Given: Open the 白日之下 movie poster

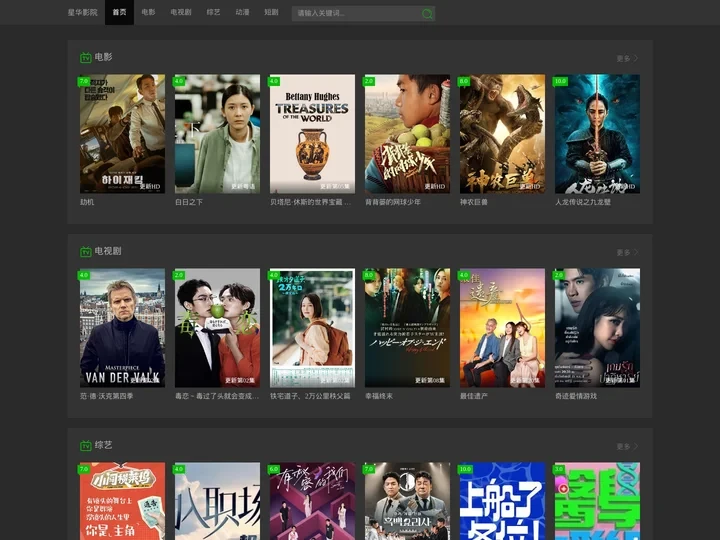Looking at the screenshot, I should point(218,134).
